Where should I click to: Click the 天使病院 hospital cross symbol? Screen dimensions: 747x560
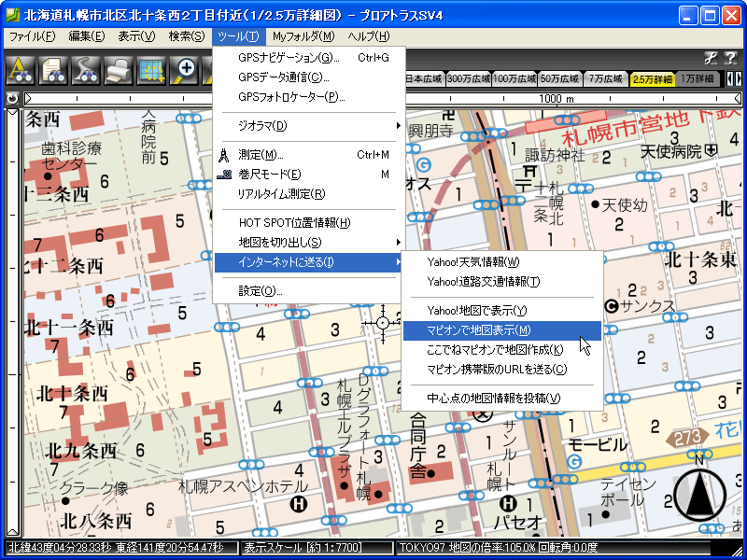[x=711, y=151]
